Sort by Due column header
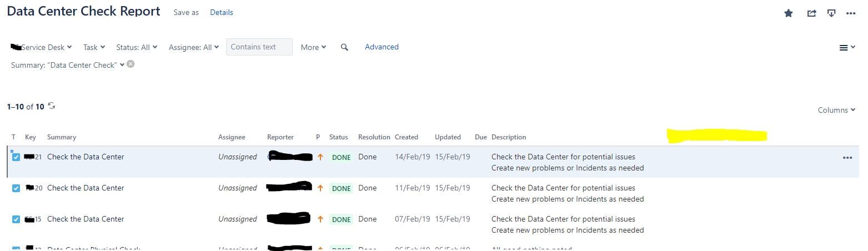The width and height of the screenshot is (868, 251). 481,137
